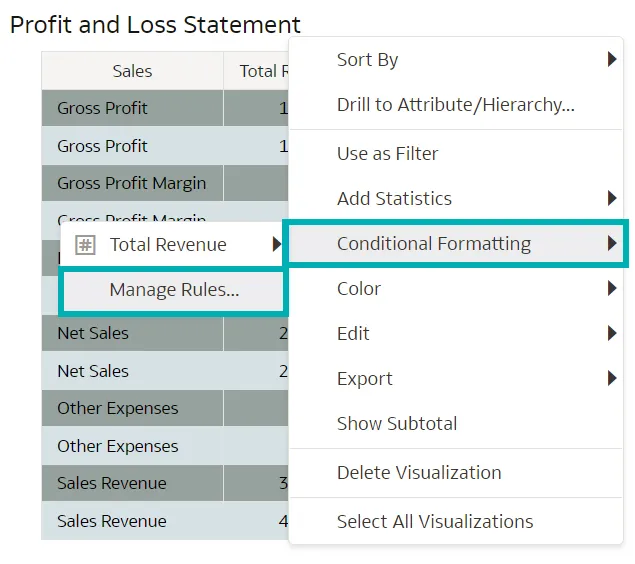
Task: Click Show Subtotal menu option
Action: [x=397, y=424]
